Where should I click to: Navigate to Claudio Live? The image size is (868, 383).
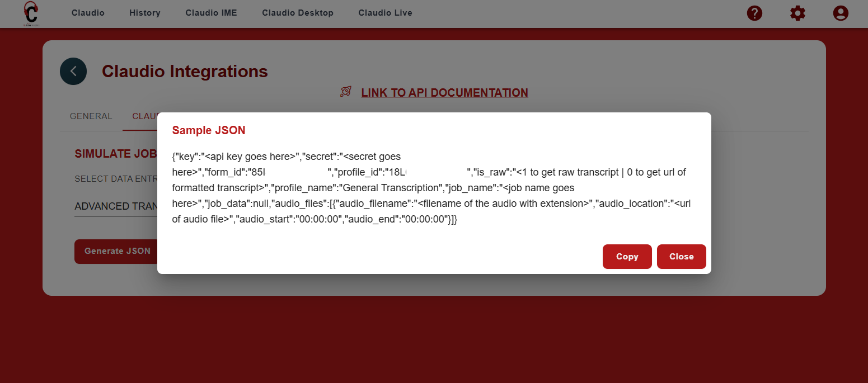click(x=385, y=13)
